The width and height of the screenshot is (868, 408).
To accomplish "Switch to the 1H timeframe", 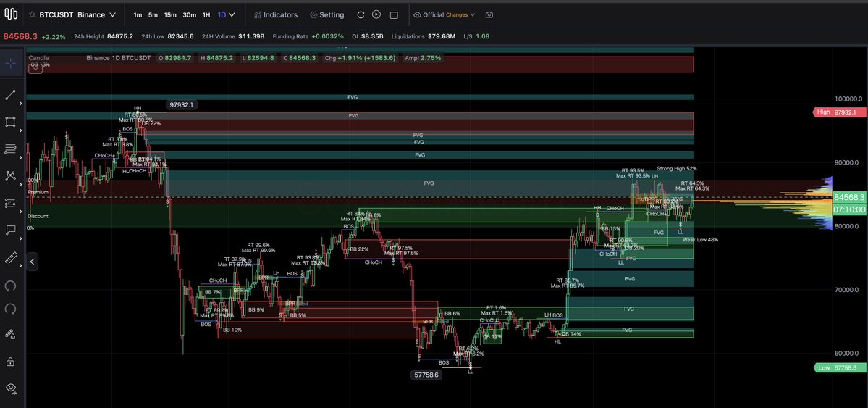I will point(206,15).
